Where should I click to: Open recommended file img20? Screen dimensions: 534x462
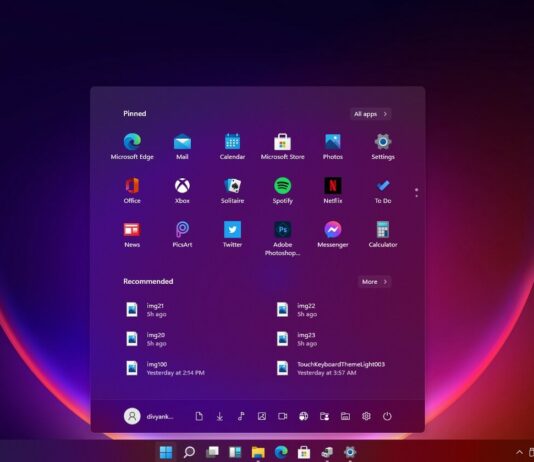coord(146,339)
